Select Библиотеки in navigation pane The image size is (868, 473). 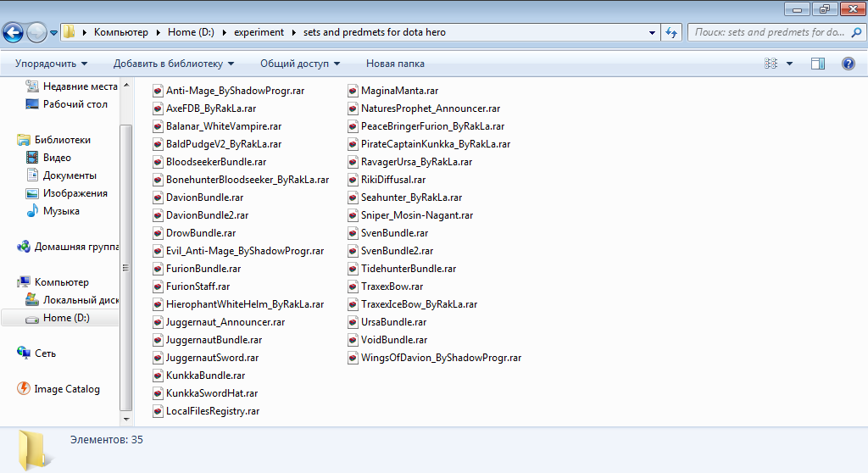coord(53,140)
